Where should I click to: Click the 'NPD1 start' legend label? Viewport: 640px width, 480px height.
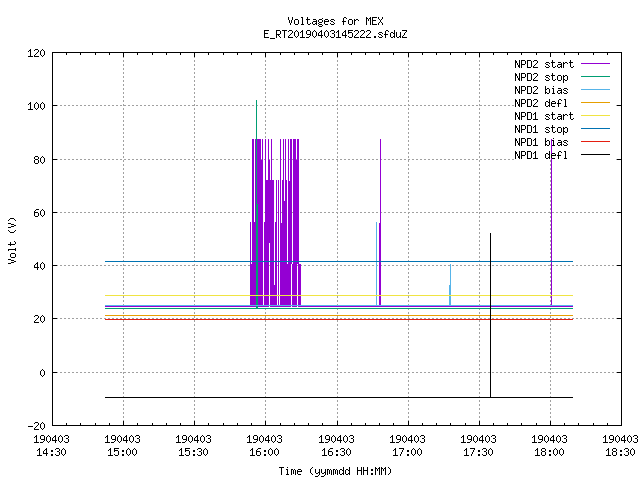[x=544, y=116]
